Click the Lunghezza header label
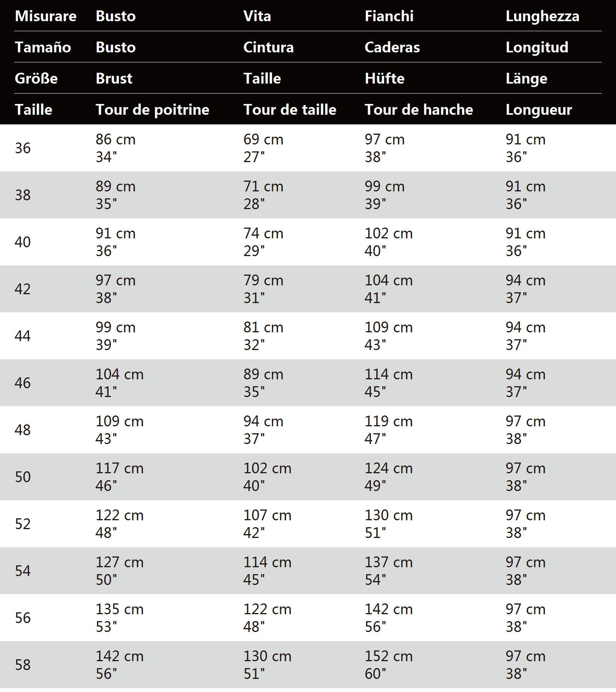Viewport: 616px width, 692px height. click(542, 17)
